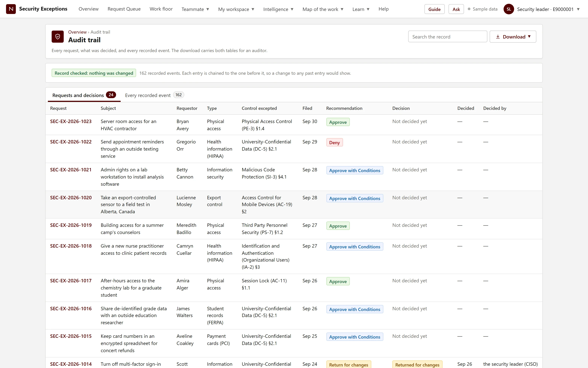Click the Control excepted column header

pos(259,108)
